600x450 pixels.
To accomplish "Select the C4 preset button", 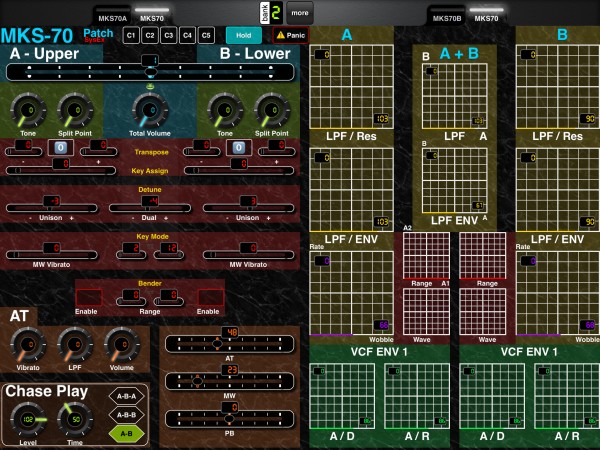I will (x=187, y=36).
